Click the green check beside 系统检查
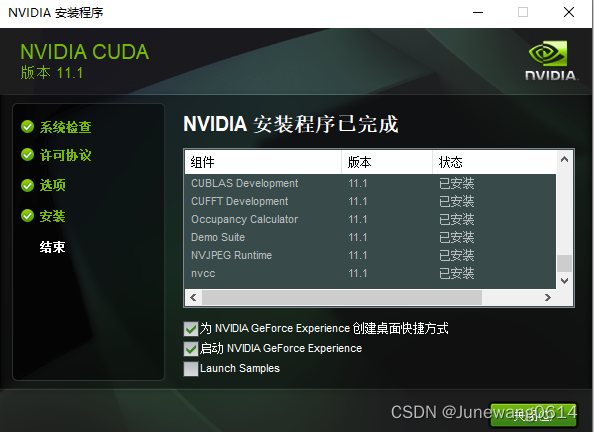The width and height of the screenshot is (594, 432). pos(27,127)
